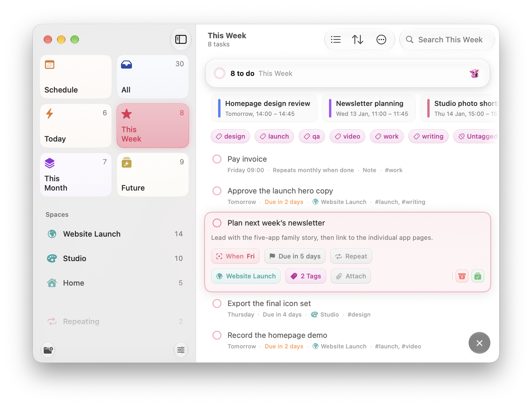Open the Repeat options
The width and height of the screenshot is (532, 412).
tap(351, 256)
